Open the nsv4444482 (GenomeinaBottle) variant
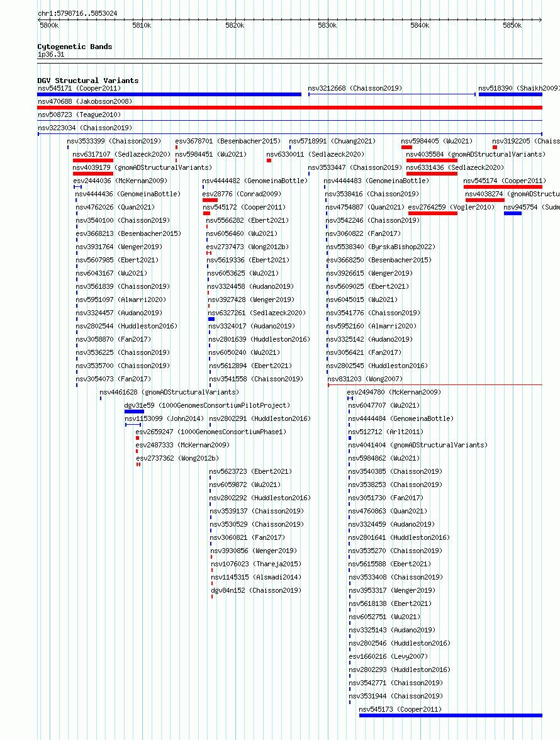Screen dimensions: 560x740 point(255,181)
